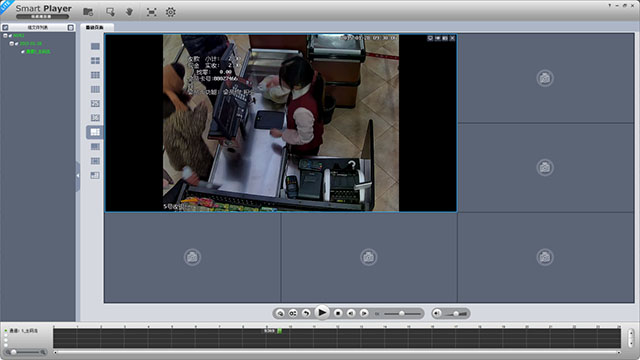Click the fullscreen frame icon in toolbar
The height and width of the screenshot is (360, 640).
(x=151, y=12)
